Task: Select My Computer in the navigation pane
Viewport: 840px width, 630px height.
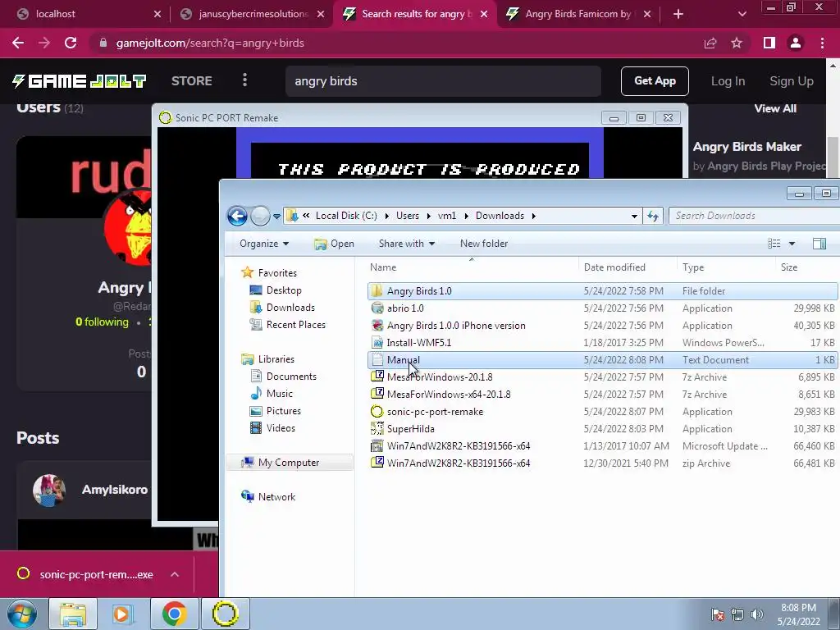Action: pyautogui.click(x=288, y=463)
